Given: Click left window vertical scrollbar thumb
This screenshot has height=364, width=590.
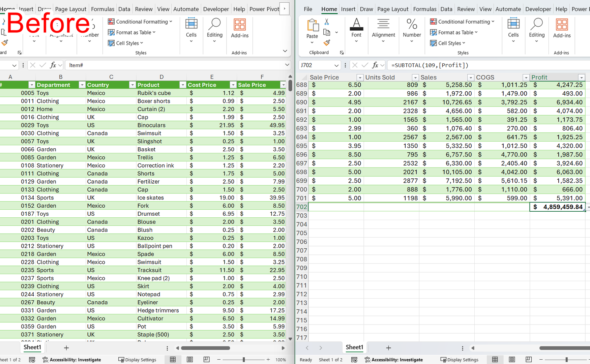Looking at the screenshot, I should pos(290,86).
